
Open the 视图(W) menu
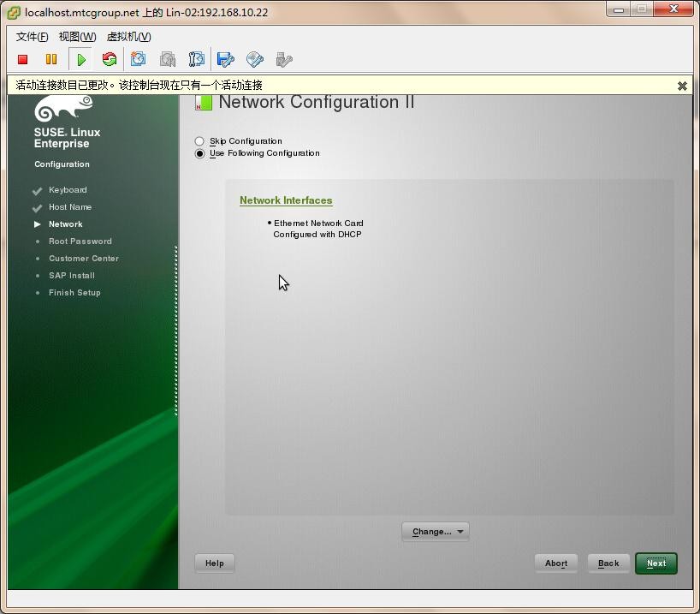tap(77, 37)
